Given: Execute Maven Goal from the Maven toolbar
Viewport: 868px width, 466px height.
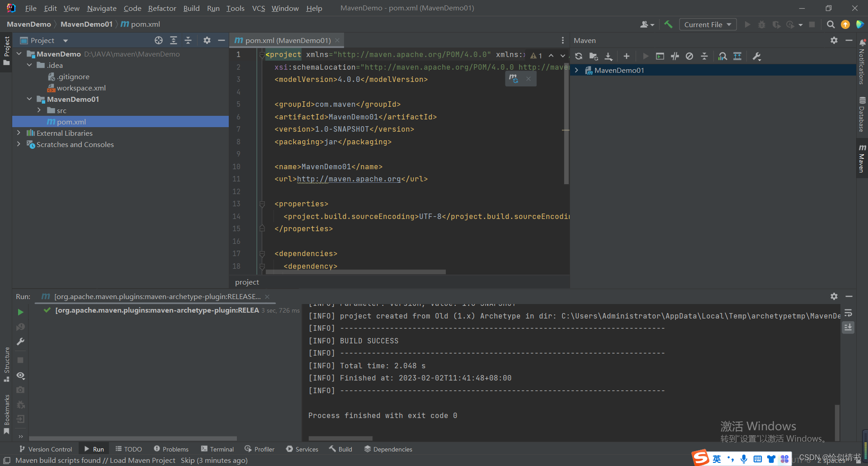Looking at the screenshot, I should coord(660,56).
